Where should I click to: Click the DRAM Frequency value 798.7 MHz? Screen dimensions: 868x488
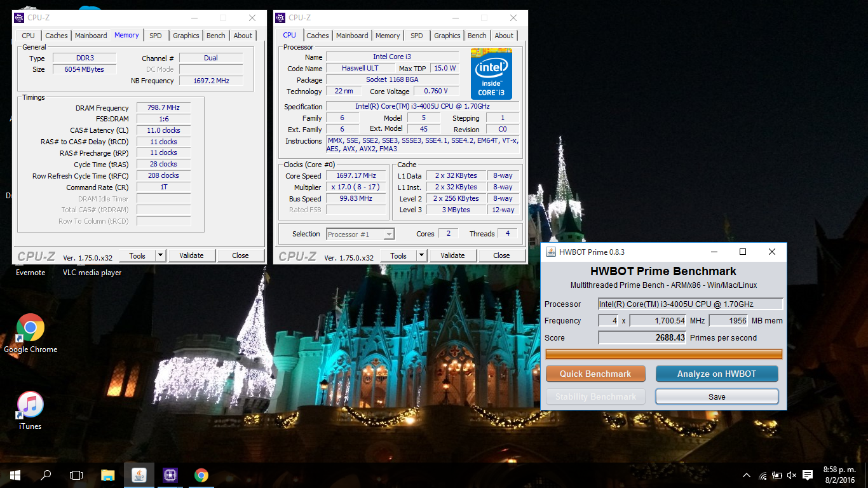pyautogui.click(x=163, y=108)
